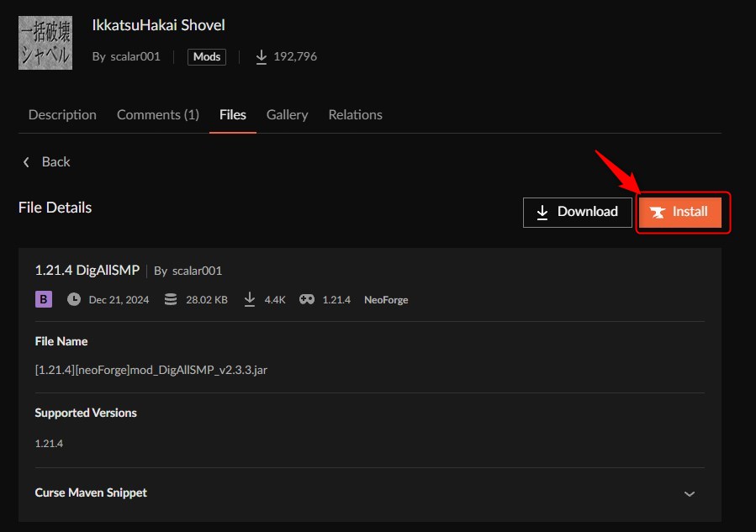Click the download arrow icon beside 4.4K
The height and width of the screenshot is (532, 756).
(x=250, y=299)
